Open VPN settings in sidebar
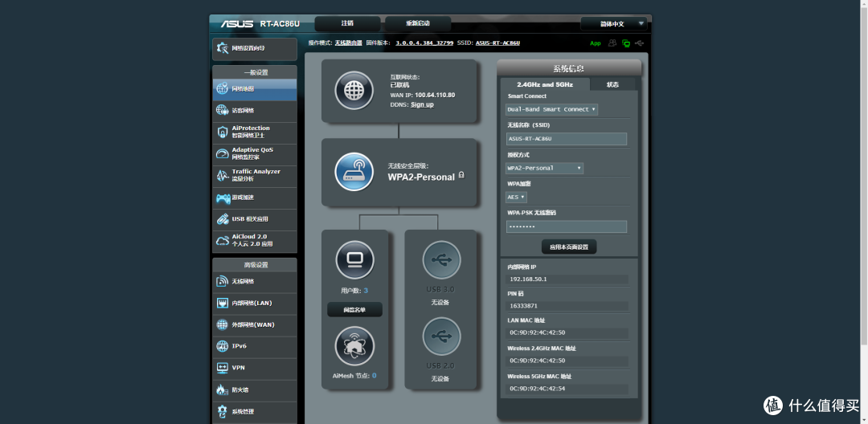This screenshot has width=868, height=424. (255, 368)
